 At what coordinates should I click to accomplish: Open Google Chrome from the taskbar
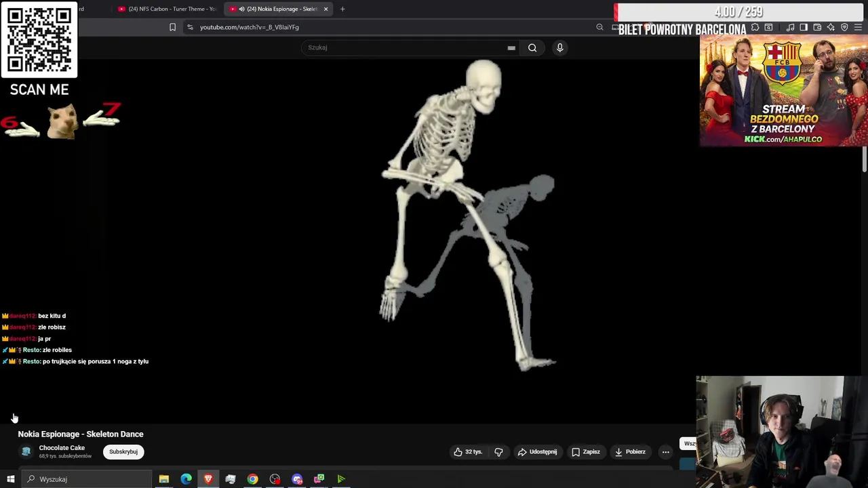(x=252, y=479)
